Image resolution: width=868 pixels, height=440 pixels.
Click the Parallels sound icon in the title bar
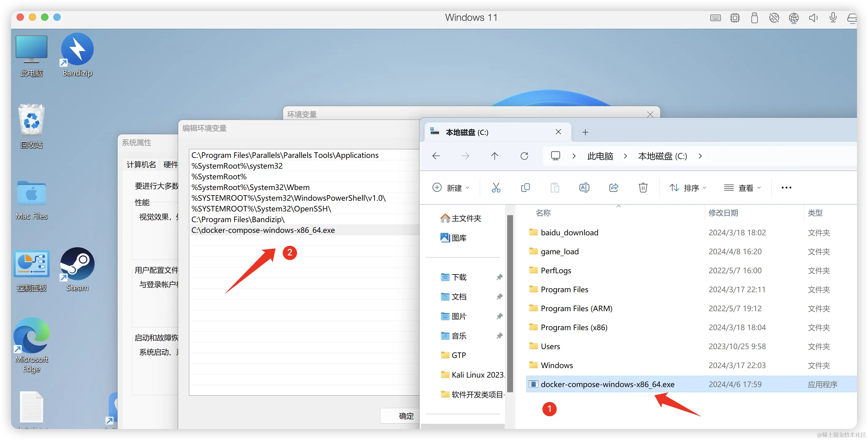click(x=813, y=17)
